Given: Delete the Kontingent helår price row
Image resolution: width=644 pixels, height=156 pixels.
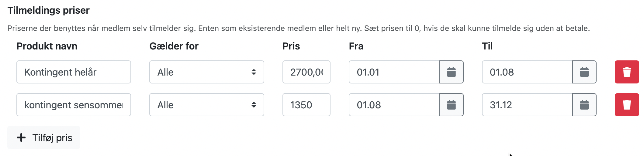Looking at the screenshot, I should tap(627, 72).
